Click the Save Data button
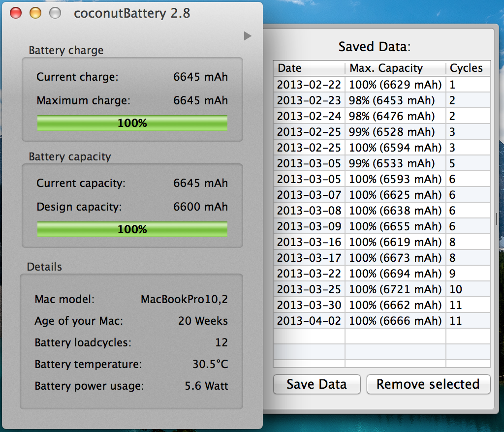Image resolution: width=504 pixels, height=432 pixels. [x=316, y=384]
